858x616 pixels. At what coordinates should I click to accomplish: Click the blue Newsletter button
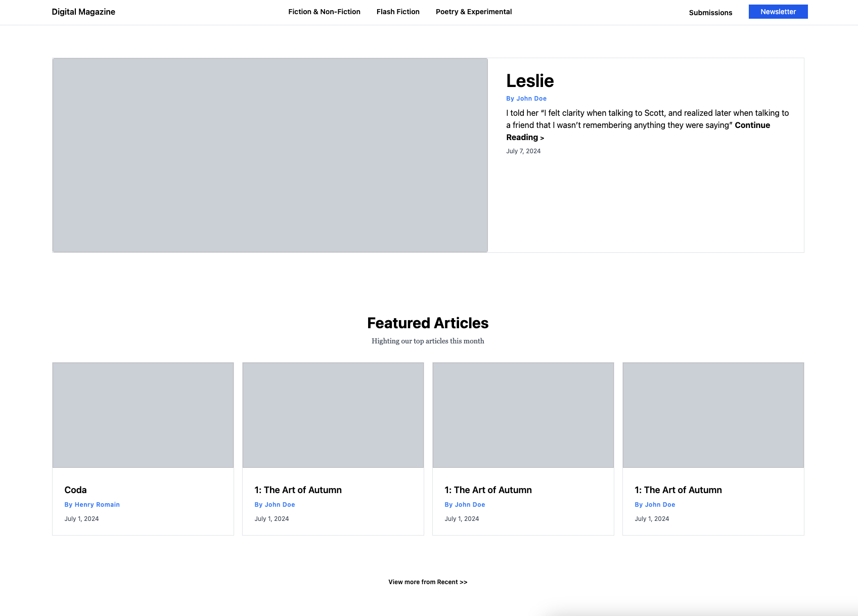(x=778, y=12)
